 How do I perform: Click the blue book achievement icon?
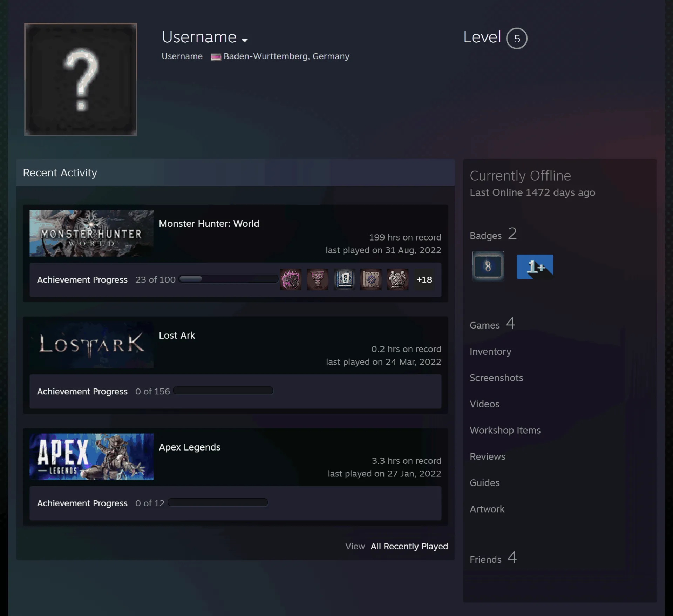click(x=344, y=279)
